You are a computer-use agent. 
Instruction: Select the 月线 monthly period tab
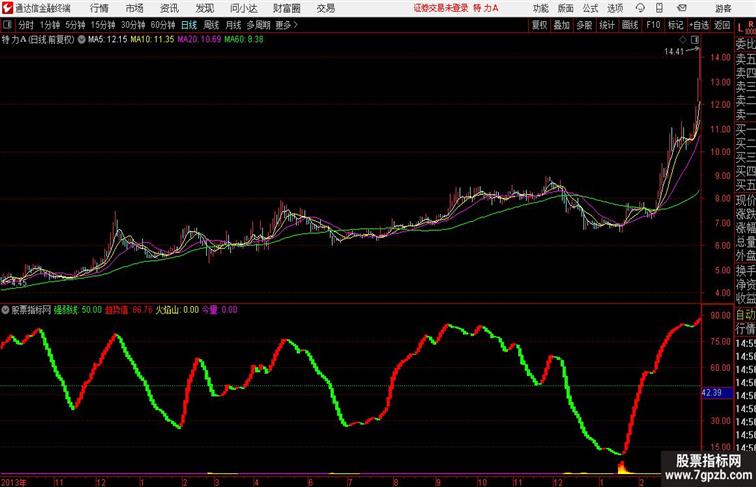[x=233, y=25]
